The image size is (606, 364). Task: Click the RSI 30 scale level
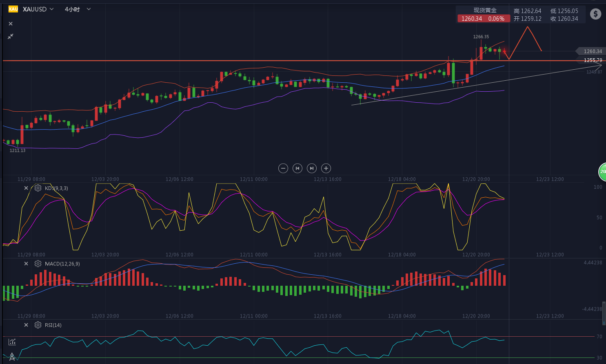(599, 358)
